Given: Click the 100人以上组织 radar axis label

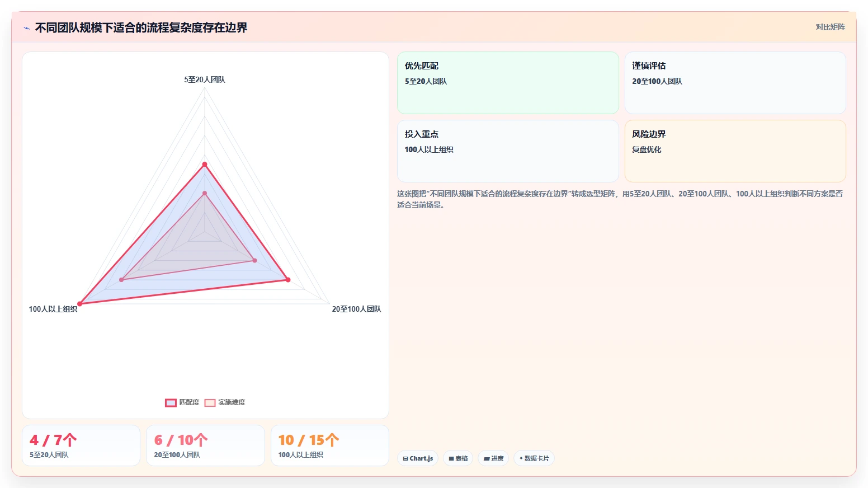Looking at the screenshot, I should [x=53, y=309].
